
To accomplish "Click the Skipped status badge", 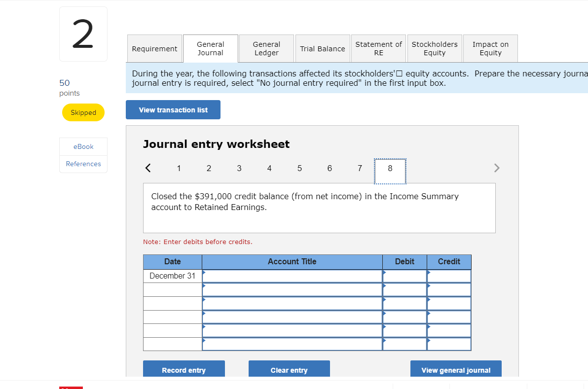I will click(83, 112).
